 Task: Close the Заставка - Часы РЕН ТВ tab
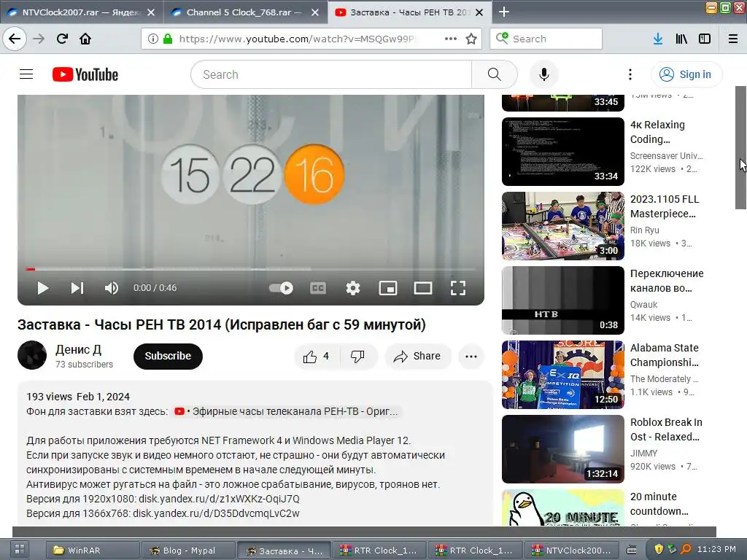(x=480, y=12)
